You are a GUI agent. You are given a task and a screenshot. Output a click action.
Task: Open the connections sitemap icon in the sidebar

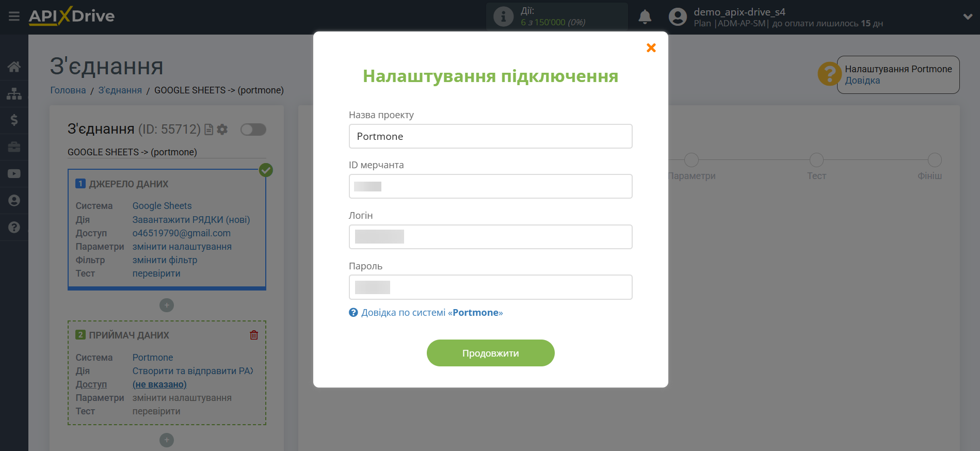click(x=14, y=93)
